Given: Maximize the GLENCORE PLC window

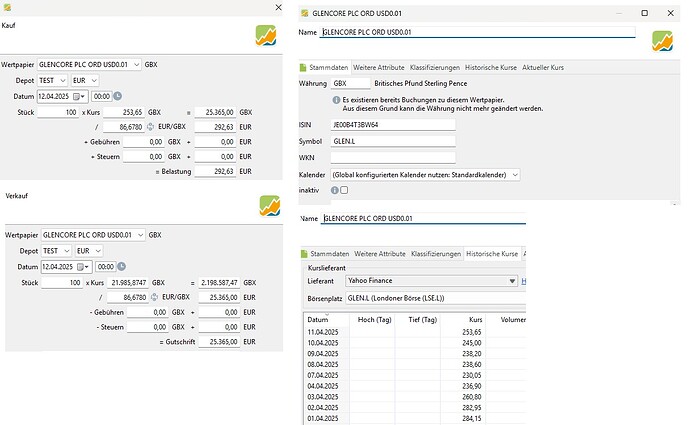Looking at the screenshot, I should click(644, 13).
